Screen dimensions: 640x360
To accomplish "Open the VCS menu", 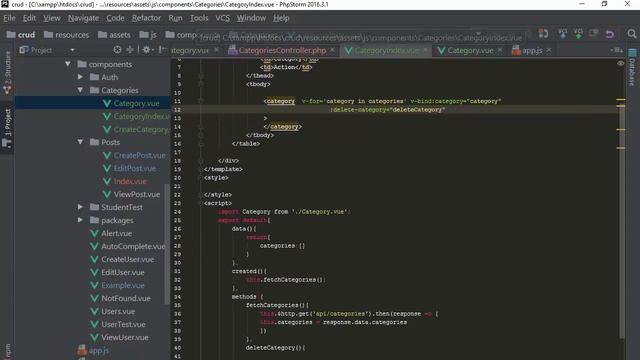I will click(x=222, y=18).
